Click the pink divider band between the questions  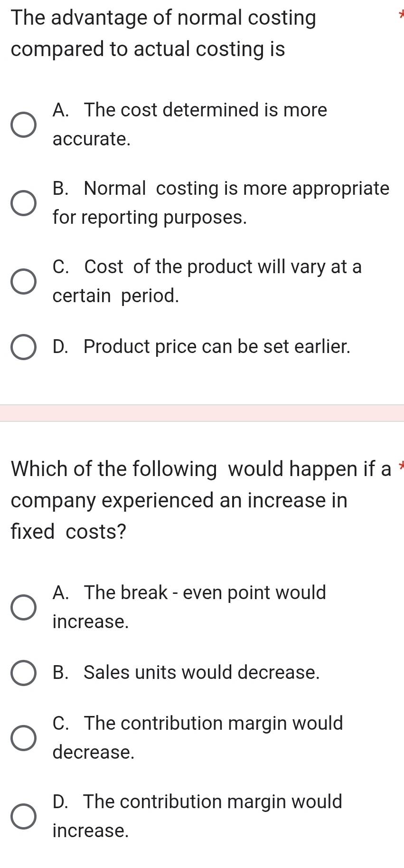[x=202, y=413]
